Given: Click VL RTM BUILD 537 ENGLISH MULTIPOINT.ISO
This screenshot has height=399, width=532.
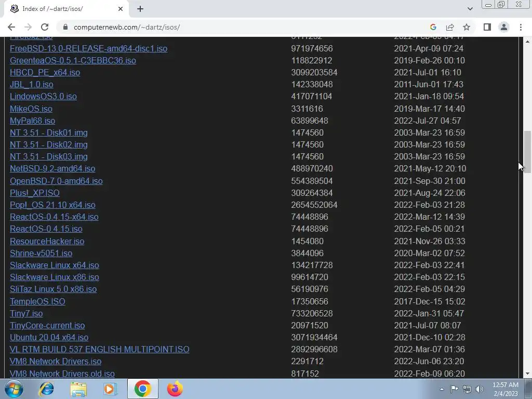Looking at the screenshot, I should [x=99, y=349].
